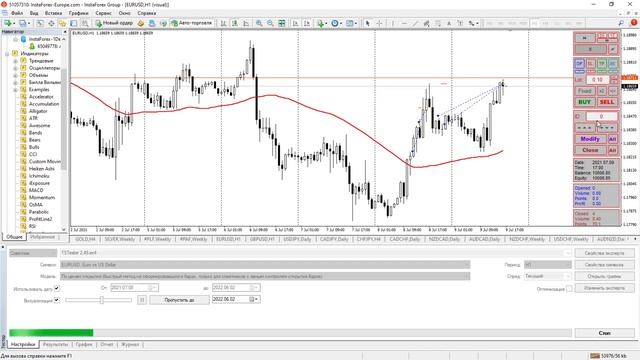This screenshot has width=640, height=360.
Task: Toggle the Navigator folder-star icon
Action: point(62,23)
